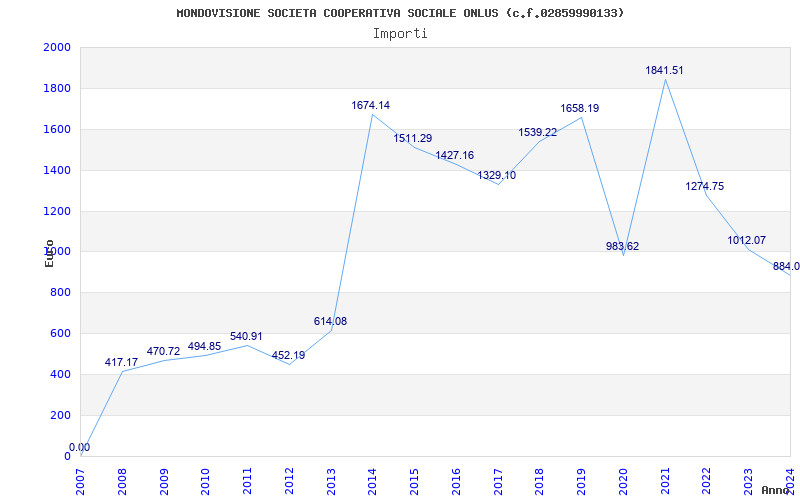Click the Anno x-axis title
This screenshot has width=800, height=500.
pyautogui.click(x=776, y=490)
